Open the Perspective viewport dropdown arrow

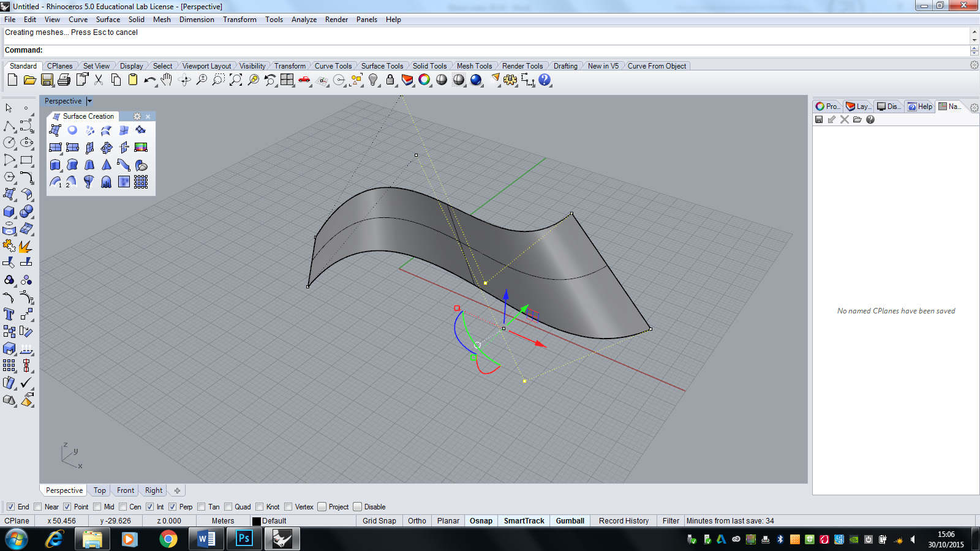pyautogui.click(x=89, y=101)
